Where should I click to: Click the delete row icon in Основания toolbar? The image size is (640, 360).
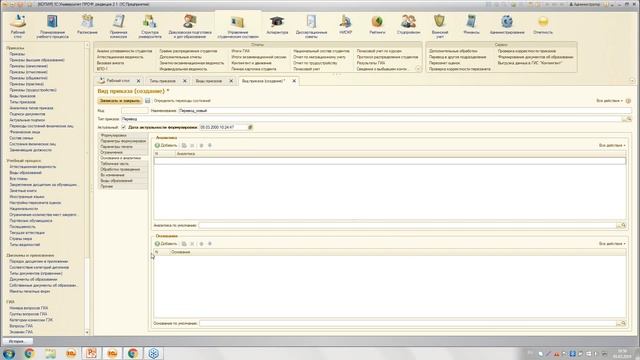[192, 244]
